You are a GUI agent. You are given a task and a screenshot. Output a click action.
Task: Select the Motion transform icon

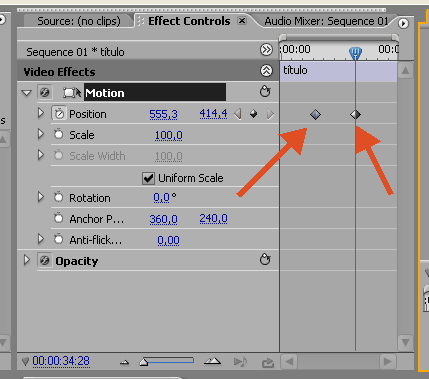tap(72, 93)
